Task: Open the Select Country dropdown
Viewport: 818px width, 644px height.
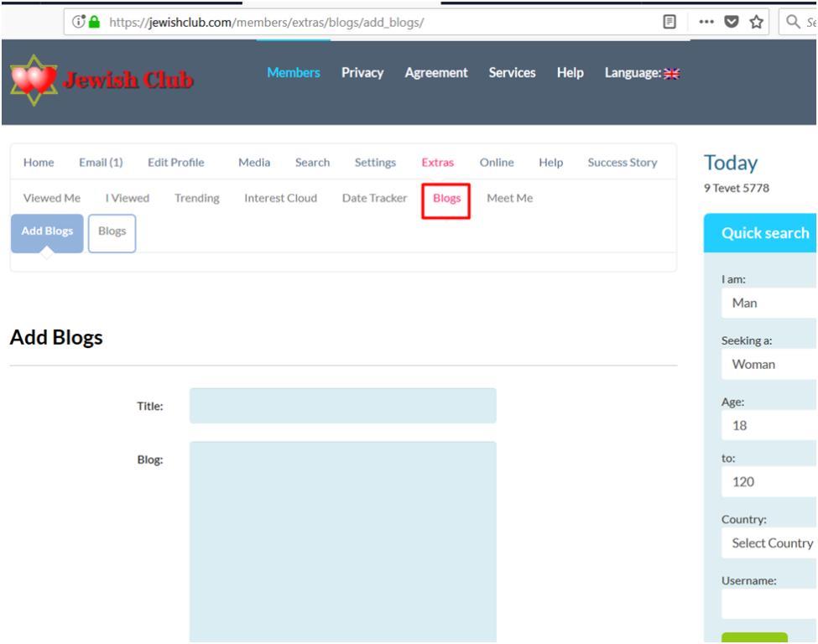Action: [769, 543]
